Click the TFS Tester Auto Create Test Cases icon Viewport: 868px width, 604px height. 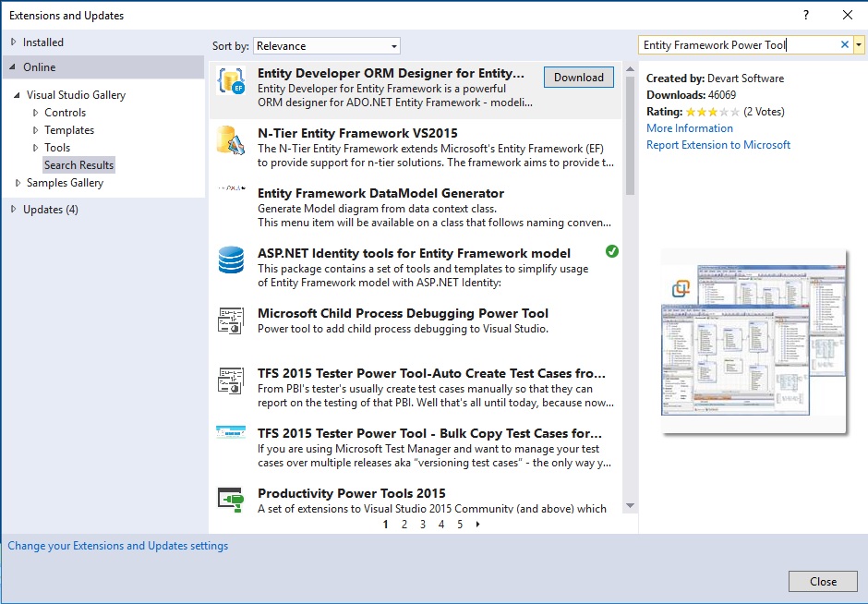pyautogui.click(x=231, y=381)
